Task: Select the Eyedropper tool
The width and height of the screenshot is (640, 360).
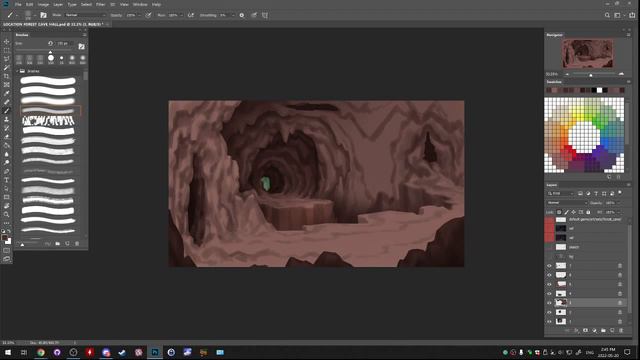Action: click(7, 93)
